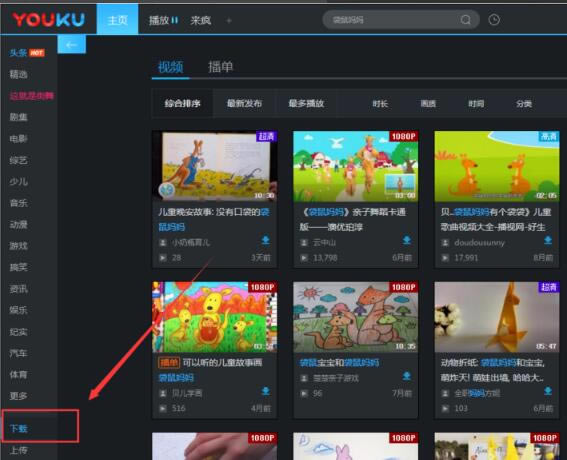Open the 没有口袋的袋鼠妈妈 storybook thumbnail

click(x=215, y=166)
